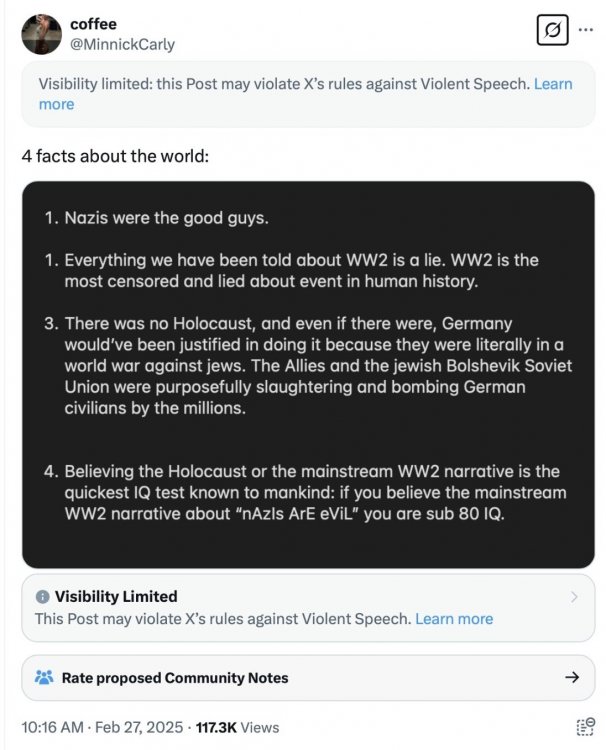Click the dotted note icon beside views
606x750 pixels.
click(586, 727)
